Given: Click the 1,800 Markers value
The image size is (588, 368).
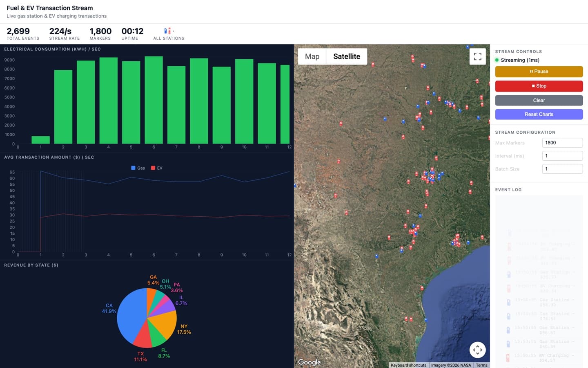Looking at the screenshot, I should coord(100,31).
